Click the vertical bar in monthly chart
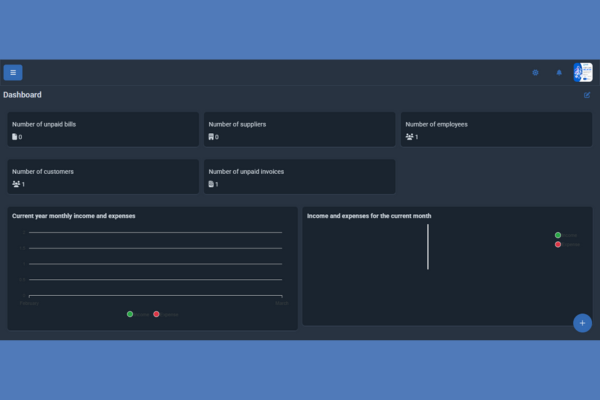The height and width of the screenshot is (400, 600). pyautogui.click(x=428, y=246)
